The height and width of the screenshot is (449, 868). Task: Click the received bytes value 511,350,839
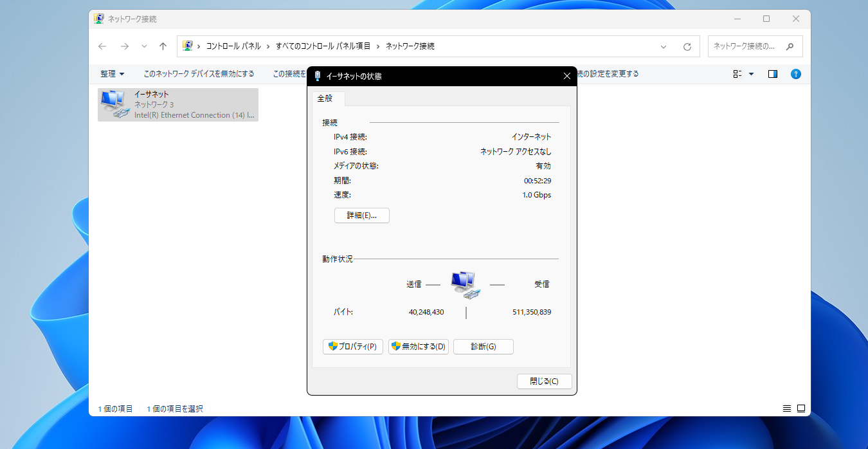point(532,312)
